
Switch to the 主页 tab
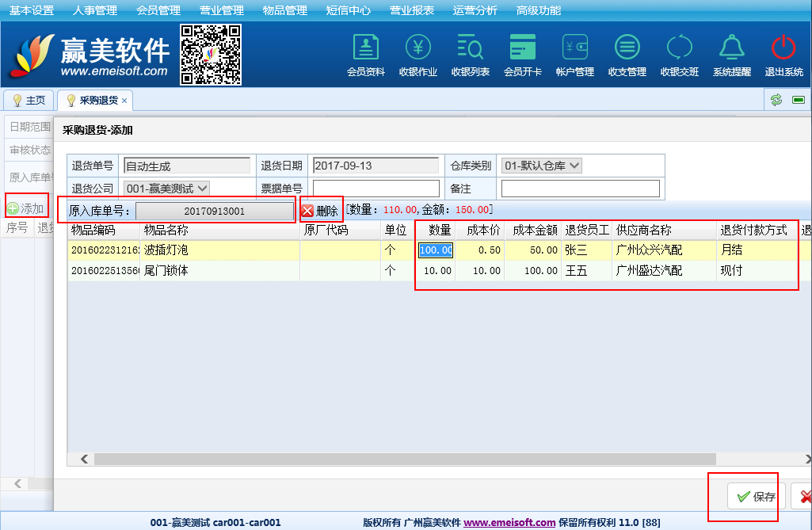point(29,101)
